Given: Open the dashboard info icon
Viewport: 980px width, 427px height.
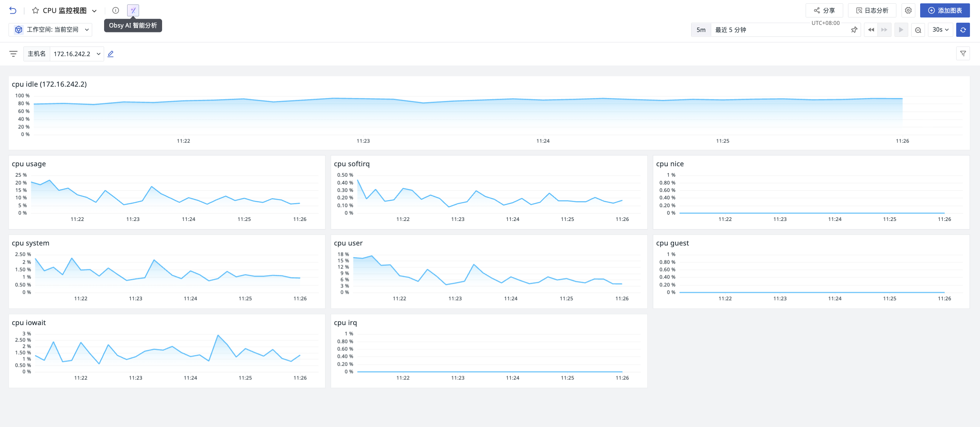Looking at the screenshot, I should pyautogui.click(x=116, y=10).
